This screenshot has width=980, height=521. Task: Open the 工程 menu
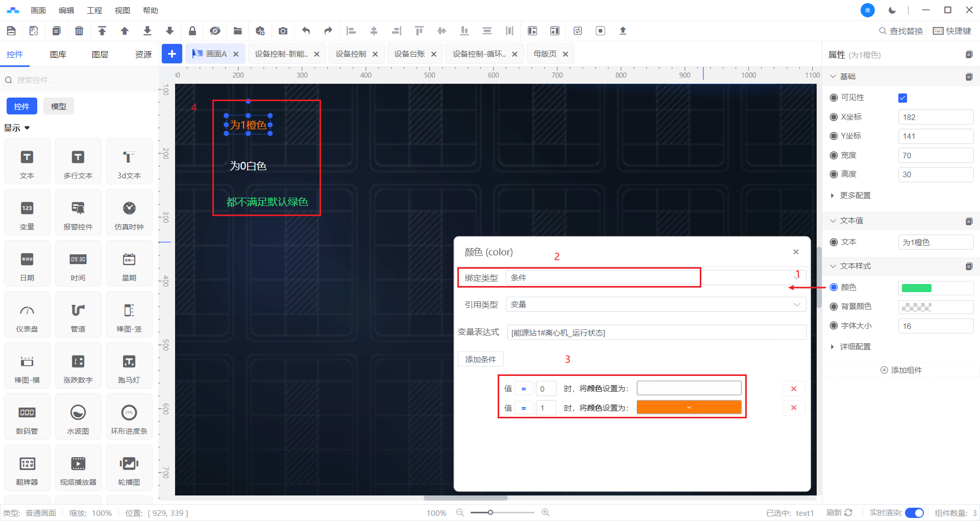(94, 10)
